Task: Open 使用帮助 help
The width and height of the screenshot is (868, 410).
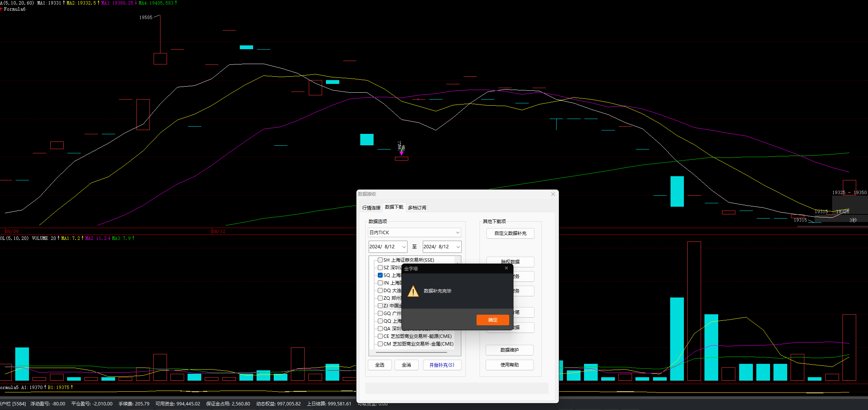Action: (x=509, y=365)
